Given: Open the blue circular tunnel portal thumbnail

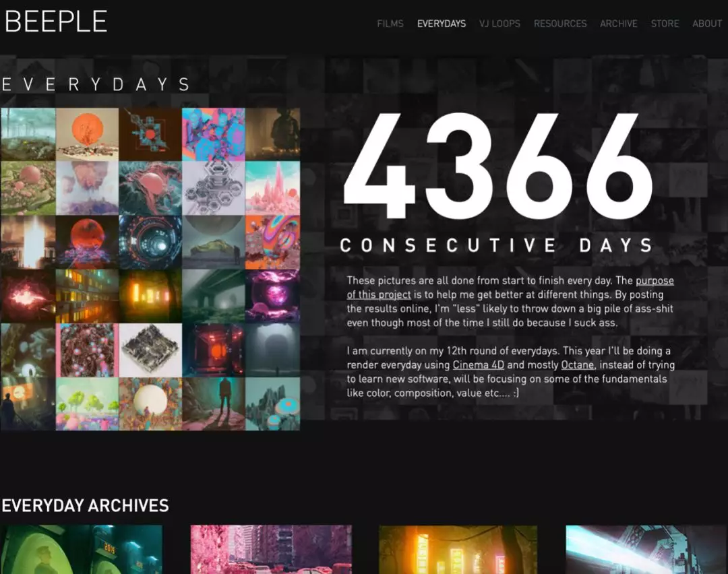Looking at the screenshot, I should [x=150, y=243].
